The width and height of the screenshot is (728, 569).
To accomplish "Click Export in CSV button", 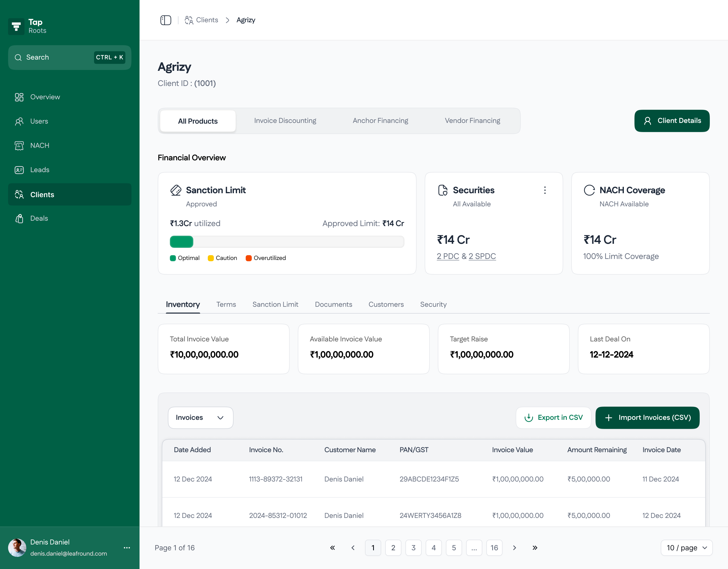I will pos(553,418).
